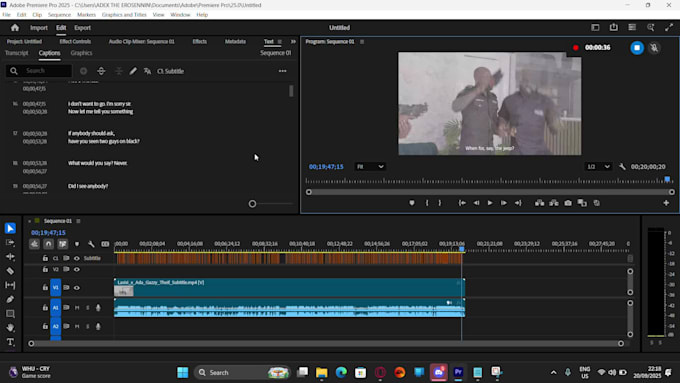The height and width of the screenshot is (383, 680).
Task: Add marker in the timeline panel
Action: (x=77, y=244)
